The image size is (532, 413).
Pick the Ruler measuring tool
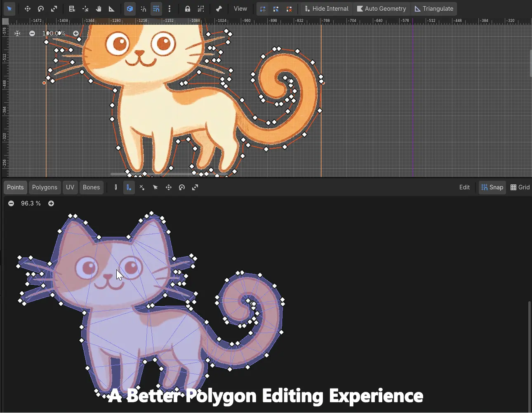click(112, 9)
